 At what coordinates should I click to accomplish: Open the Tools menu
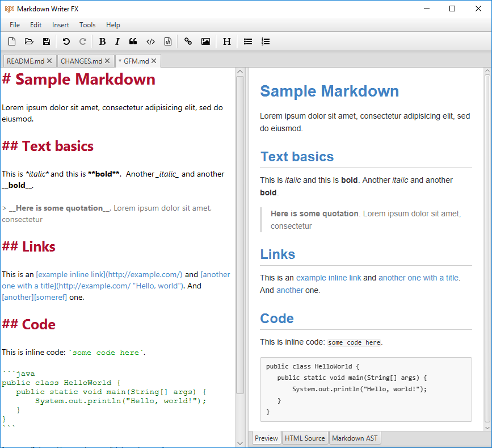(87, 25)
